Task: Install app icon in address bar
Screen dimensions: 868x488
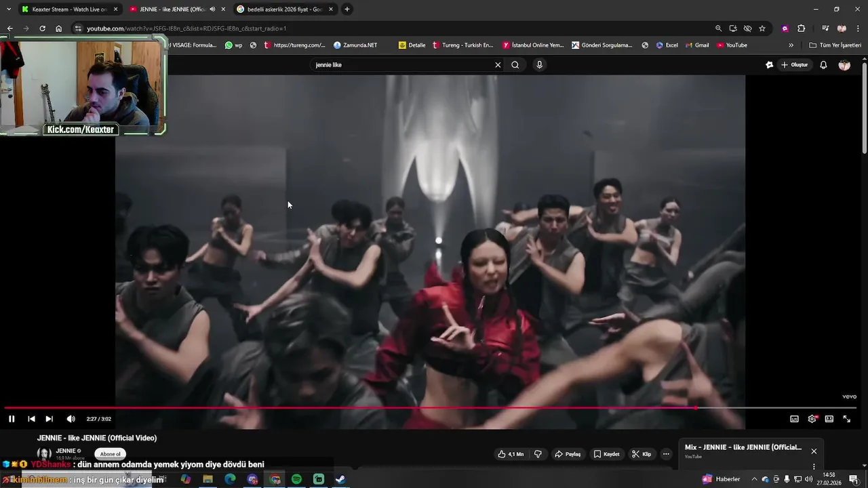Action: [733, 28]
